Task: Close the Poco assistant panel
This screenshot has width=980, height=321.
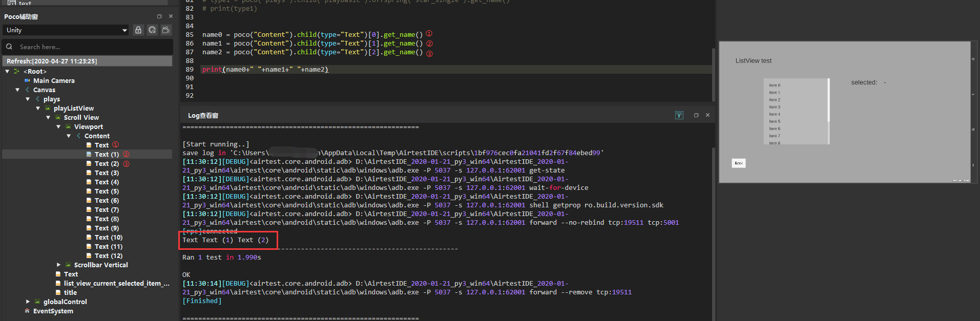Action: [171, 16]
